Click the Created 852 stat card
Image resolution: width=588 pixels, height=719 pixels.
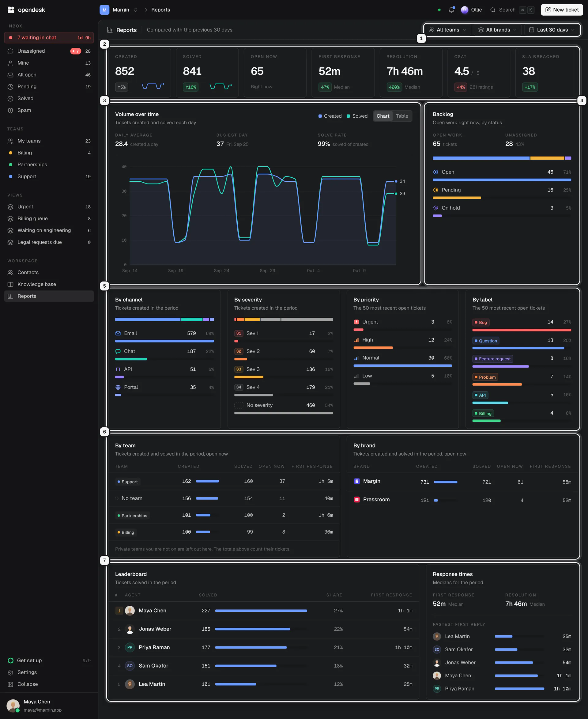coord(139,73)
